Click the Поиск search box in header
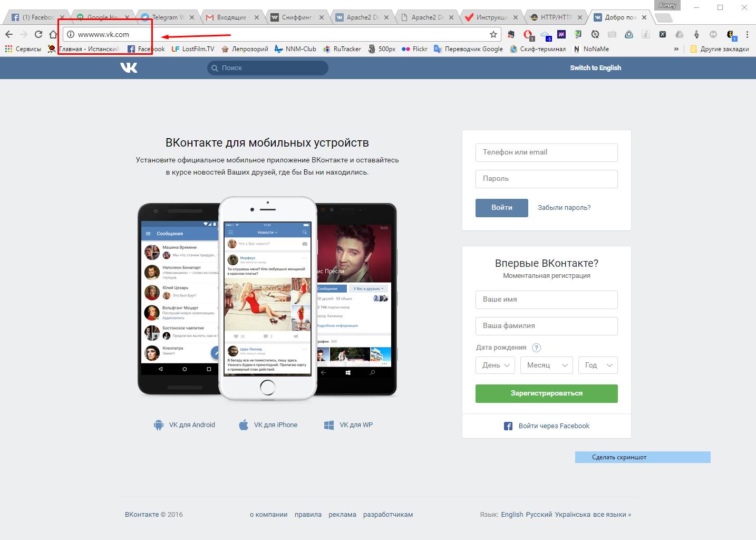The height and width of the screenshot is (540, 756). click(x=268, y=68)
